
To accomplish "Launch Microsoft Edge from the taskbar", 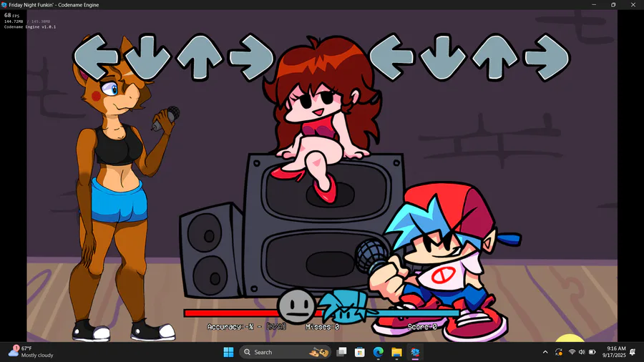I will pos(379,352).
